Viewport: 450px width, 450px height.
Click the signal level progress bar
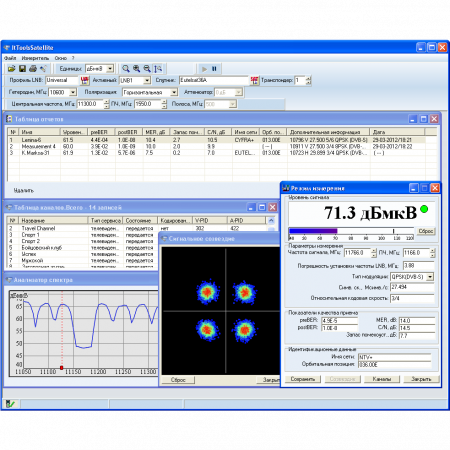(351, 231)
